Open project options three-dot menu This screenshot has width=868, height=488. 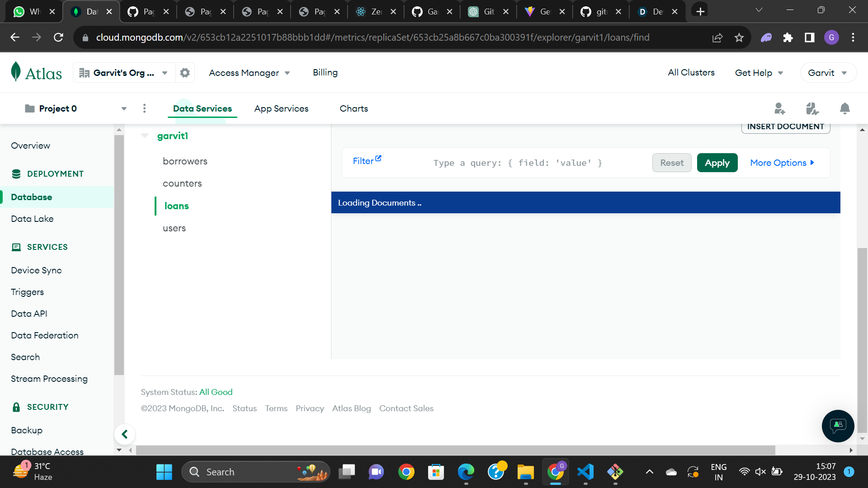[x=144, y=108]
